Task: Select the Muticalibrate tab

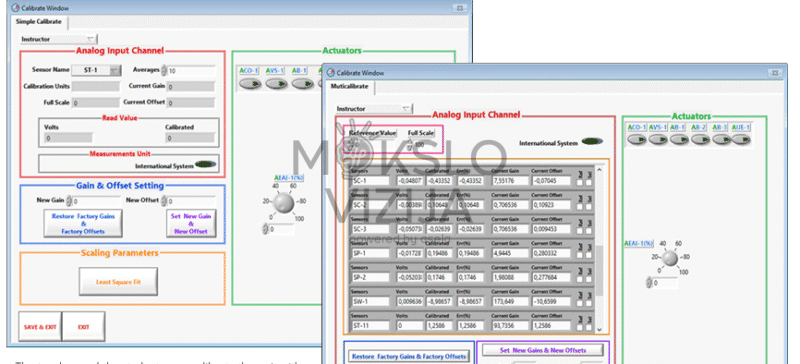Action: click(350, 87)
